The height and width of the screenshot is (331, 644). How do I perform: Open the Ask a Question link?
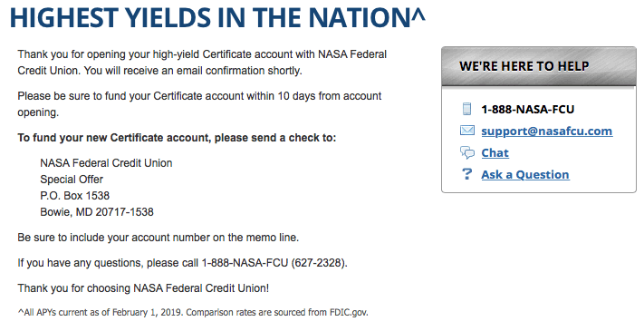(525, 175)
